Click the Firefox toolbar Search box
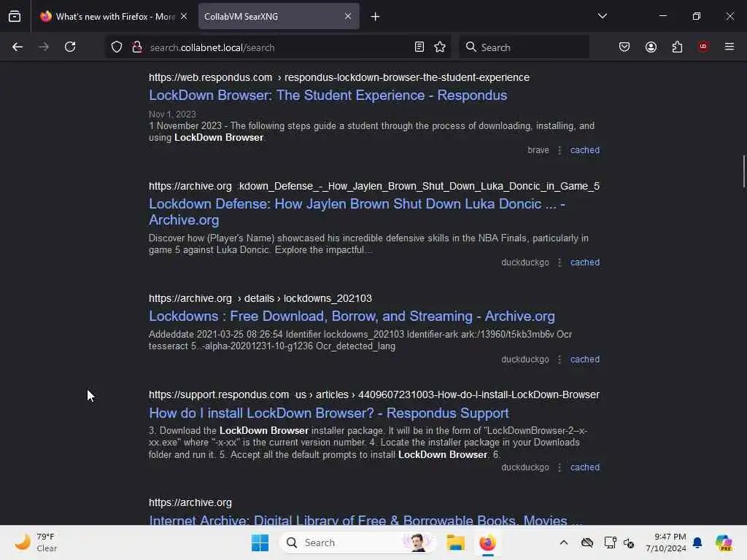This screenshot has height=560, width=747. click(x=524, y=47)
